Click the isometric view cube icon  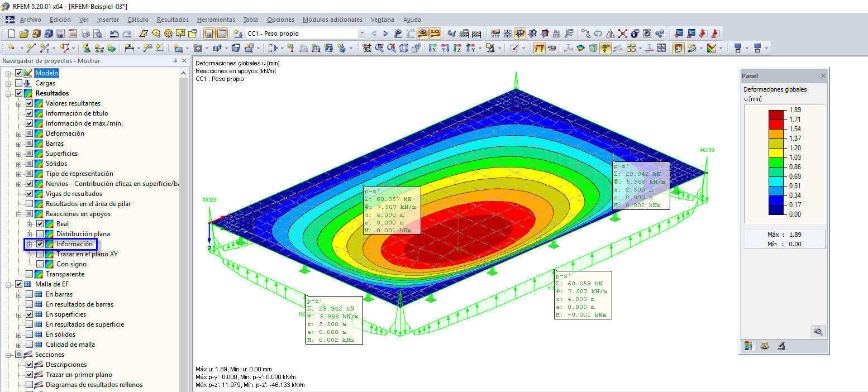404,49
